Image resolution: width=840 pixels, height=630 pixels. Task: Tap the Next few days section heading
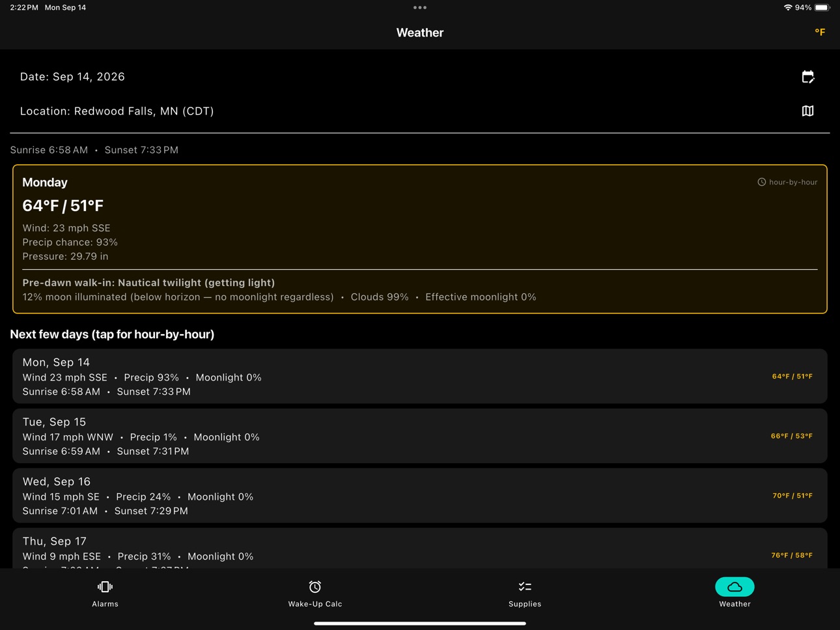click(112, 334)
